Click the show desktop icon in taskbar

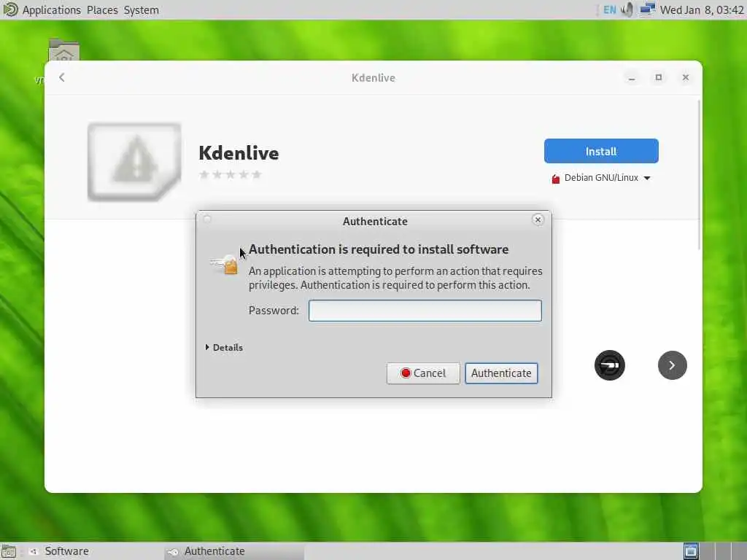(x=9, y=551)
